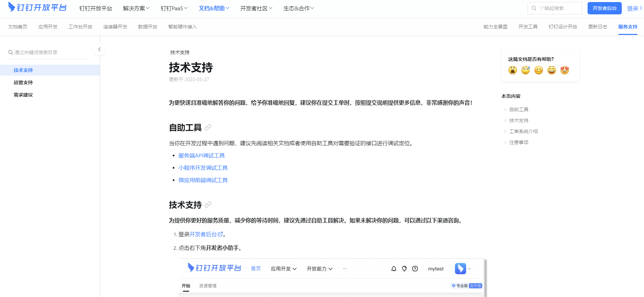Viewport: 644px width, 297px height.
Task: Click the 技术支持 breadcrumb text
Action: (180, 52)
